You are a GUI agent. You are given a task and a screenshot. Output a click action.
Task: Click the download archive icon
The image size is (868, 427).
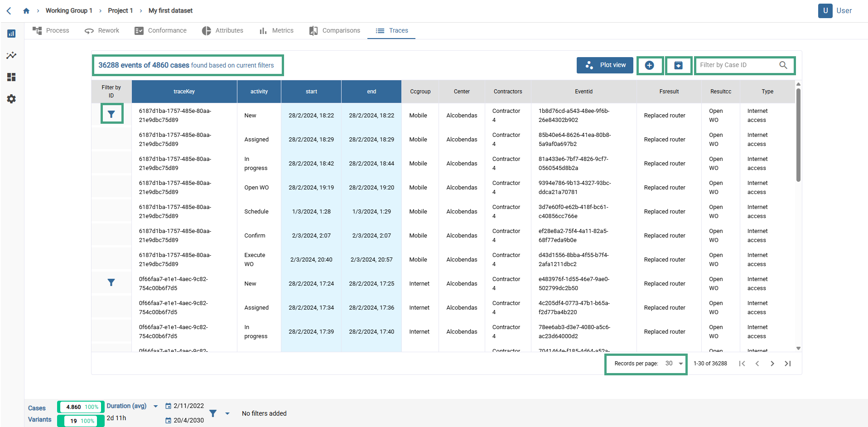pos(678,65)
